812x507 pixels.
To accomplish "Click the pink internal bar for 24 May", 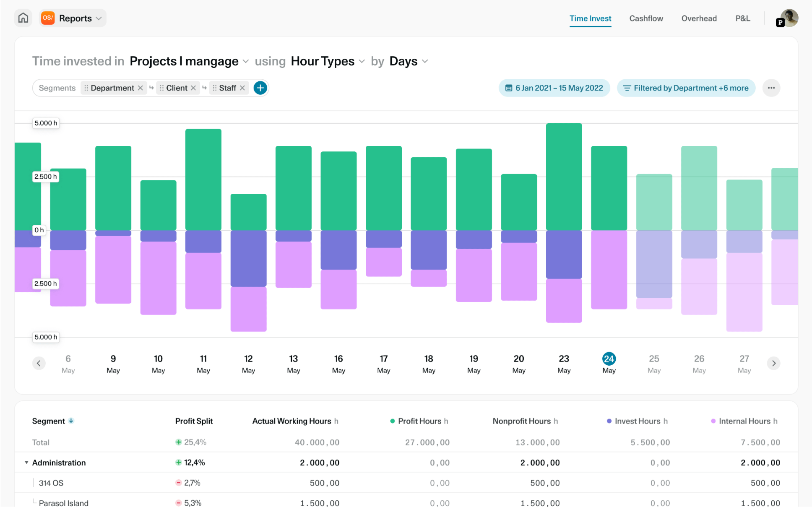I will (x=609, y=270).
